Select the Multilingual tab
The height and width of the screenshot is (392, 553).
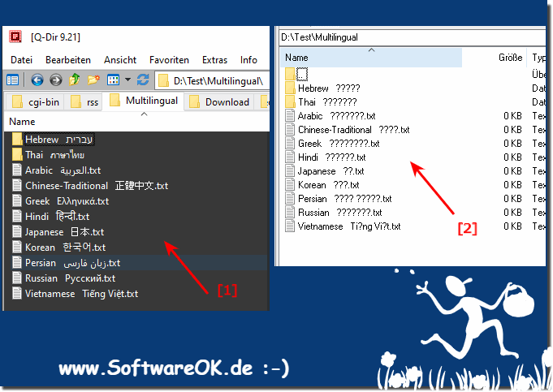(143, 101)
